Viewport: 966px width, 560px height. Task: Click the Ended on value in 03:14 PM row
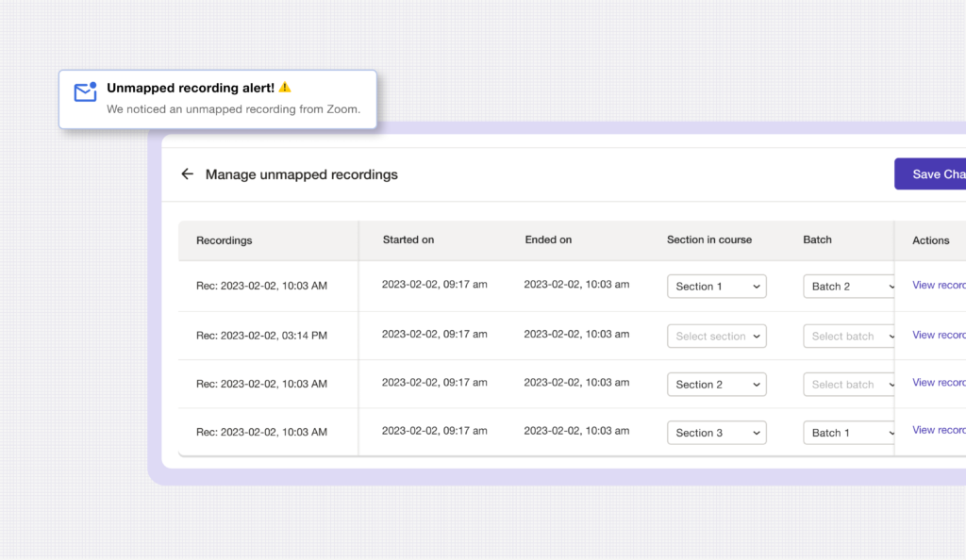[x=576, y=334]
